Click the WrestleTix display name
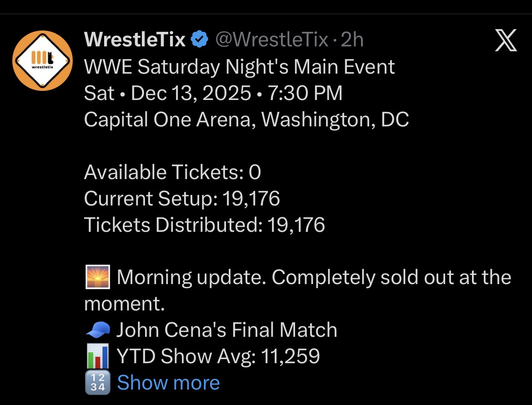532x405 pixels. pos(135,40)
